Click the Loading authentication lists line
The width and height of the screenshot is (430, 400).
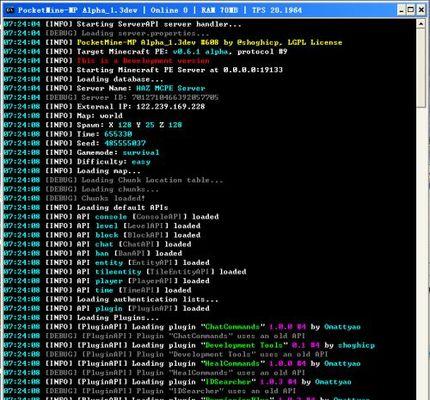pyautogui.click(x=111, y=299)
